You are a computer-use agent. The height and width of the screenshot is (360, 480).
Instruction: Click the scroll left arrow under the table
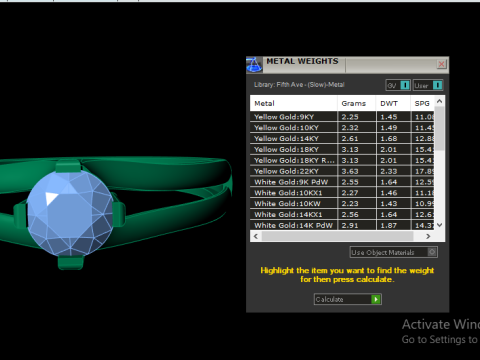256,236
